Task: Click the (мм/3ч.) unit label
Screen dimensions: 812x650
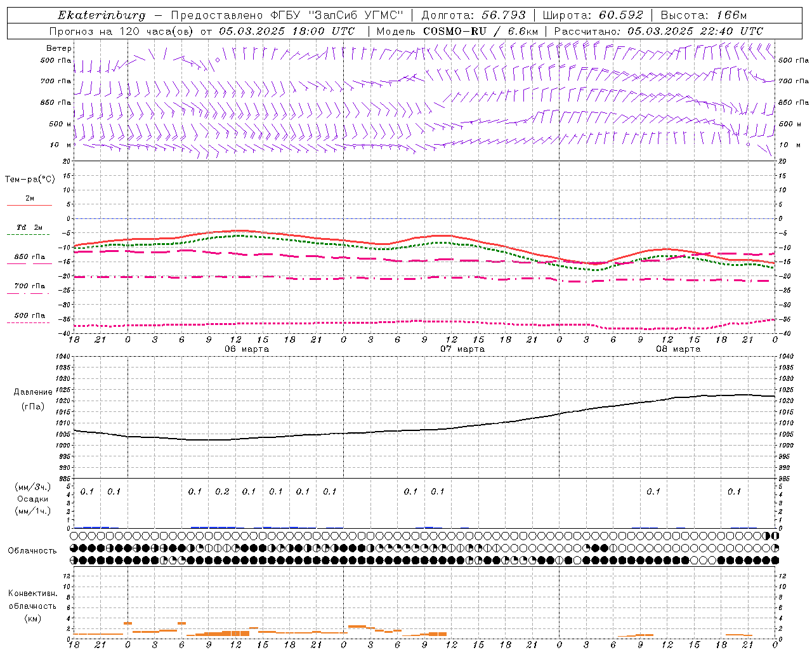Action: point(32,487)
